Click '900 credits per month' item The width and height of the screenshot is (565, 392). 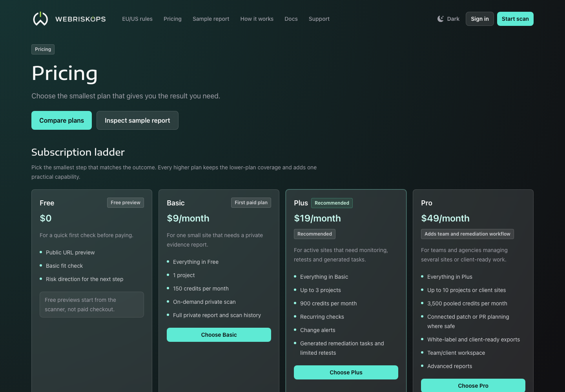(328, 303)
